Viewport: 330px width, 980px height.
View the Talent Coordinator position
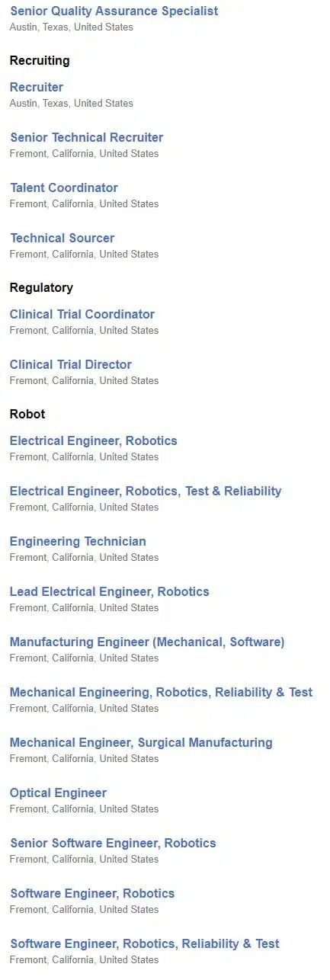tap(64, 188)
